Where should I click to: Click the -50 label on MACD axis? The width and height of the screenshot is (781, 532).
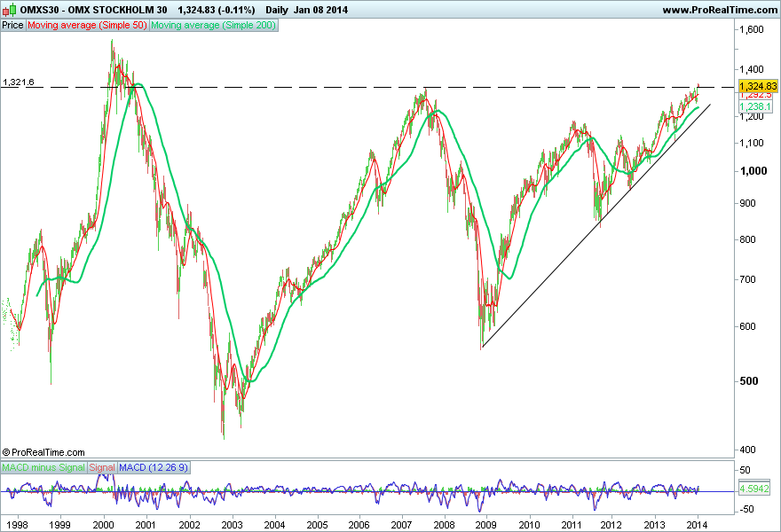(x=747, y=509)
